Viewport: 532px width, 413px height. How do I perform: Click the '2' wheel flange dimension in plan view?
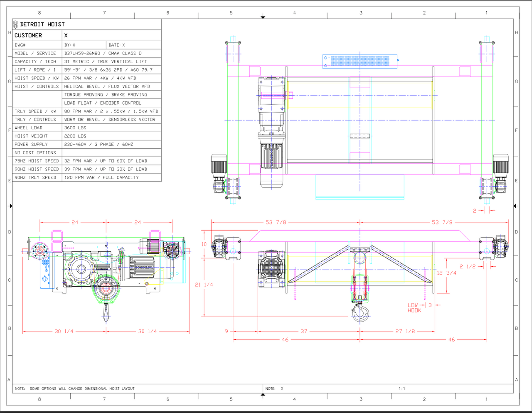point(475,211)
